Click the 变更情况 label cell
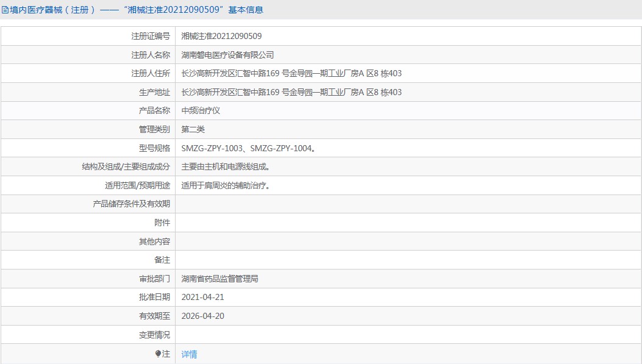 tap(88, 335)
